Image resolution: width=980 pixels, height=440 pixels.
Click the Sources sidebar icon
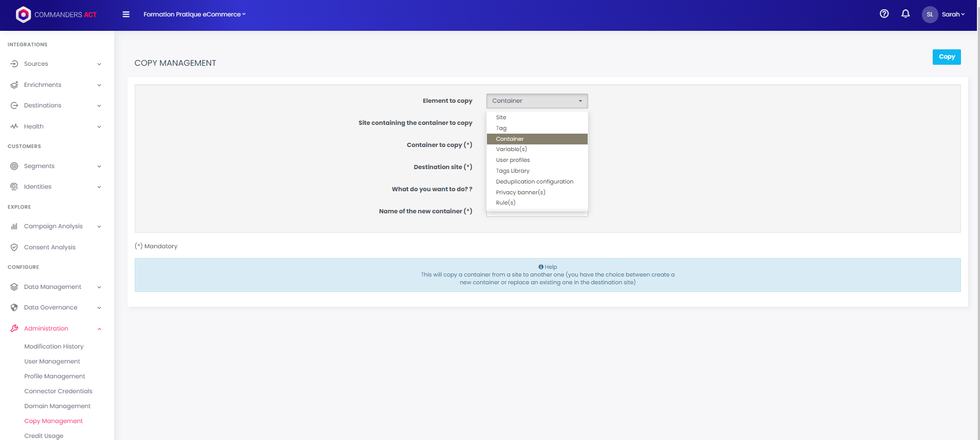click(14, 64)
